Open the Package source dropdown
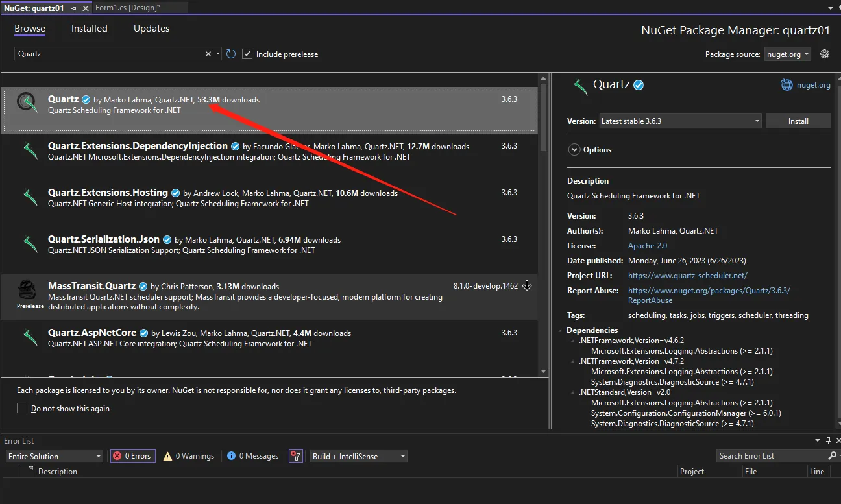 click(788, 54)
